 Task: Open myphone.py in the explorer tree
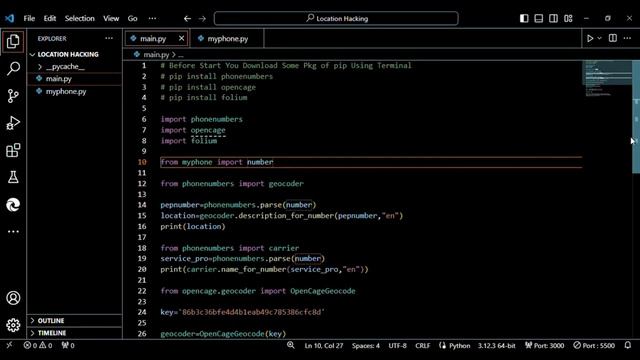[x=75, y=91]
